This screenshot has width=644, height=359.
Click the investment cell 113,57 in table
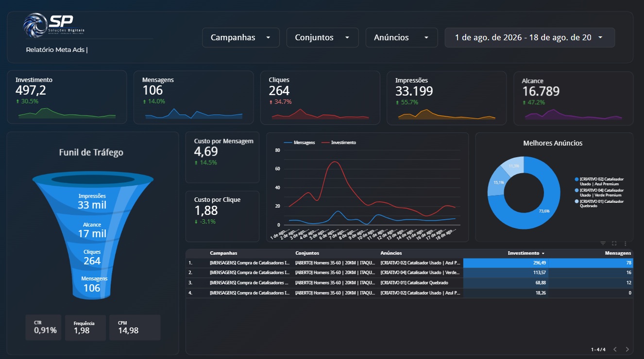pyautogui.click(x=506, y=273)
